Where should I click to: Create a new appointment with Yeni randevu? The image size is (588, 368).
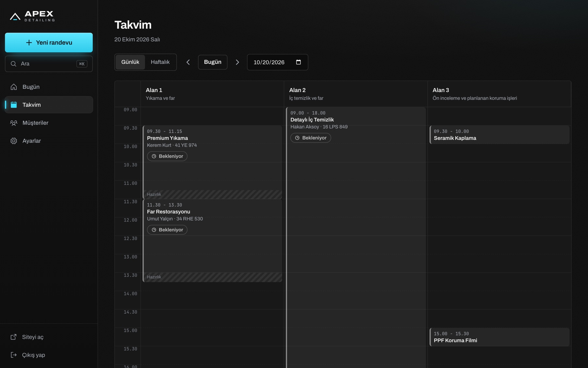tap(49, 43)
